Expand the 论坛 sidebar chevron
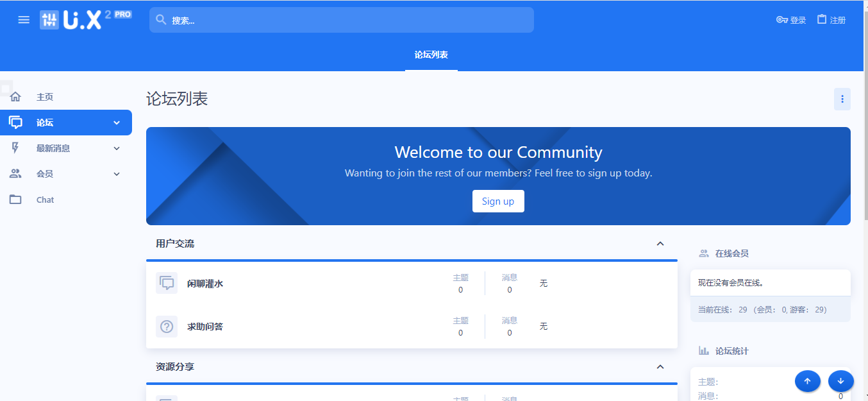This screenshot has width=868, height=401. click(x=117, y=123)
